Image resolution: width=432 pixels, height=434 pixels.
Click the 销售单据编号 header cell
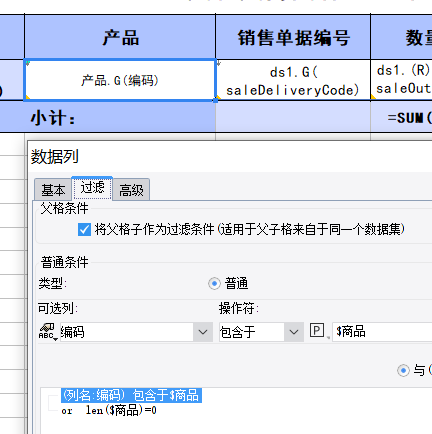tap(293, 37)
